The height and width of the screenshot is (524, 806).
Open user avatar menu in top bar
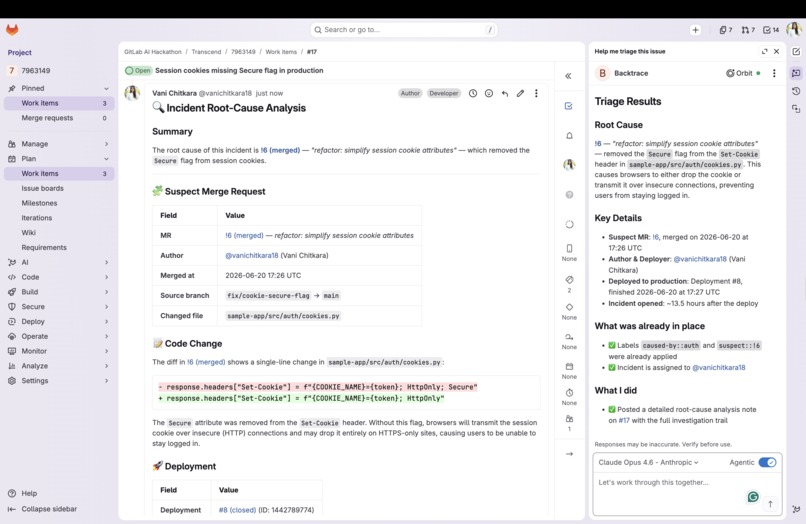pyautogui.click(x=794, y=29)
